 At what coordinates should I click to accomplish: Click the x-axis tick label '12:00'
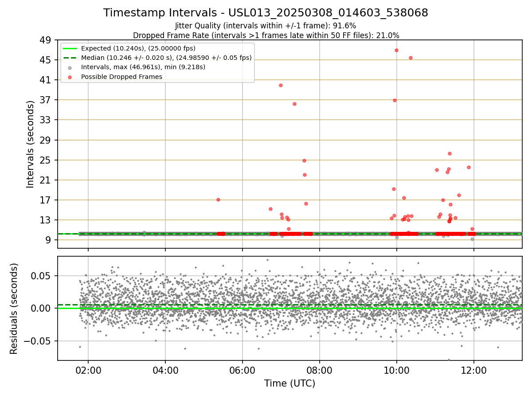[474, 371]
